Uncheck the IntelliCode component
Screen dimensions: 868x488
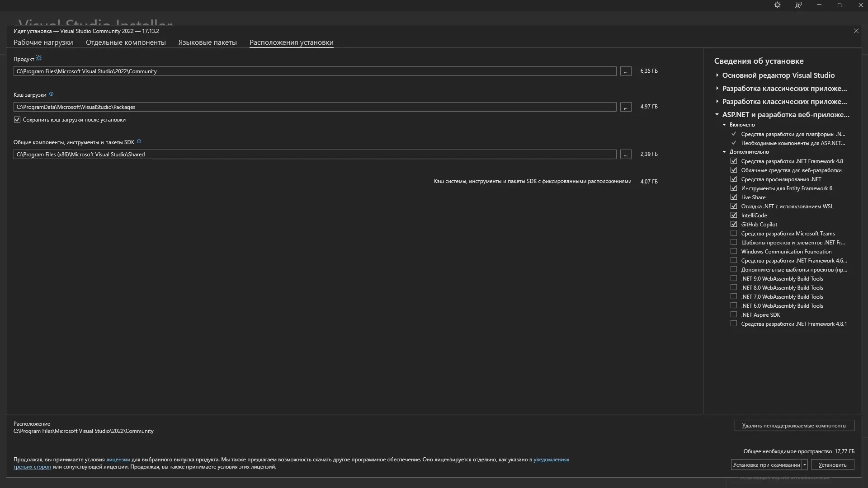pyautogui.click(x=734, y=215)
